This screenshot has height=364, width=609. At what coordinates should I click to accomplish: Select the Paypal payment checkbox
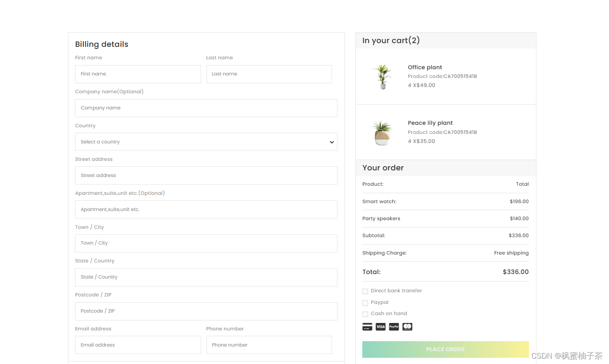[365, 303]
